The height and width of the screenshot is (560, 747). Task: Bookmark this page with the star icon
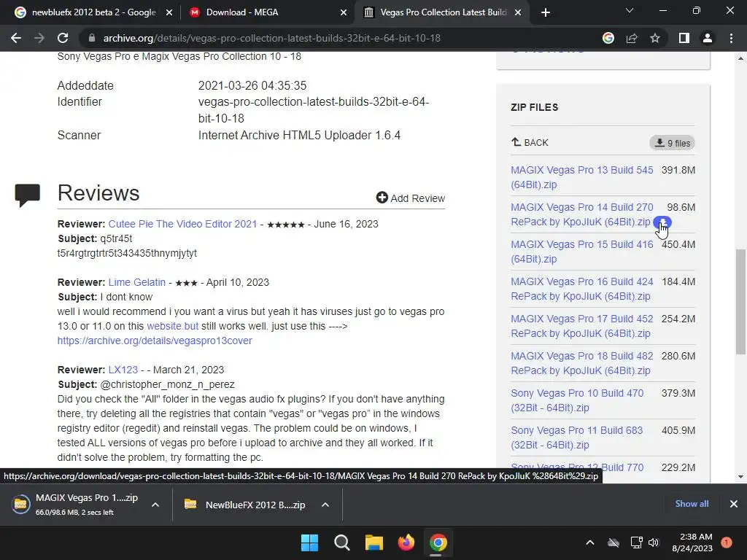(x=655, y=38)
